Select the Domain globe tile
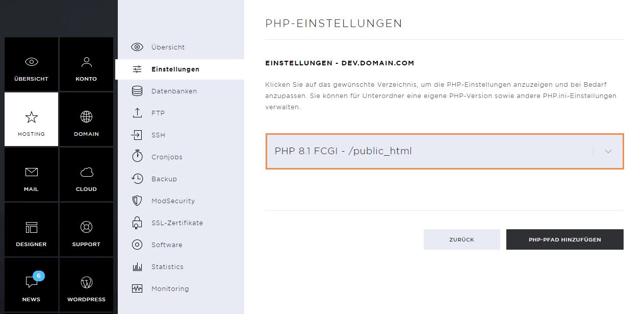Screen dimensions: 644x314 [x=86, y=119]
